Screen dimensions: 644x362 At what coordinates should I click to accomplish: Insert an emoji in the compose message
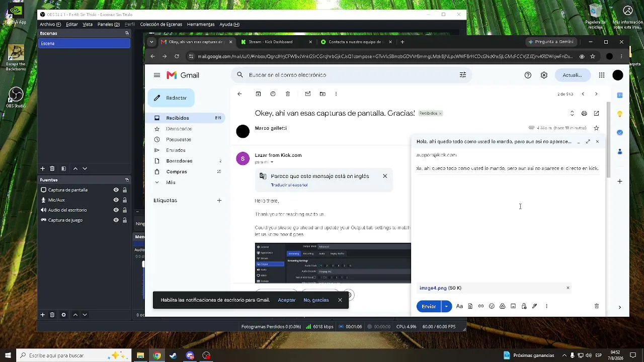[492, 306]
